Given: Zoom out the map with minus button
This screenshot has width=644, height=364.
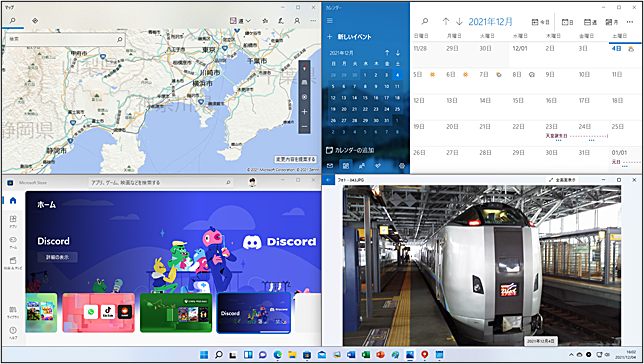Looking at the screenshot, I should point(304,127).
